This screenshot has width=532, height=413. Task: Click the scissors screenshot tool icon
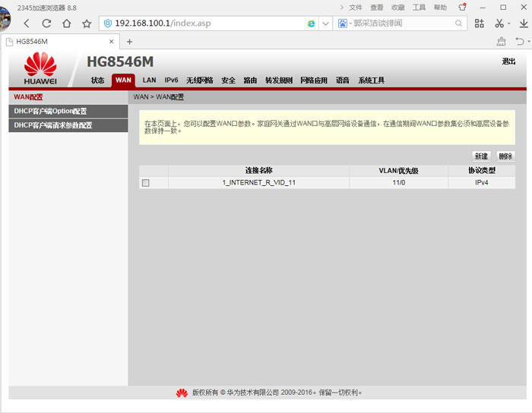click(x=499, y=24)
